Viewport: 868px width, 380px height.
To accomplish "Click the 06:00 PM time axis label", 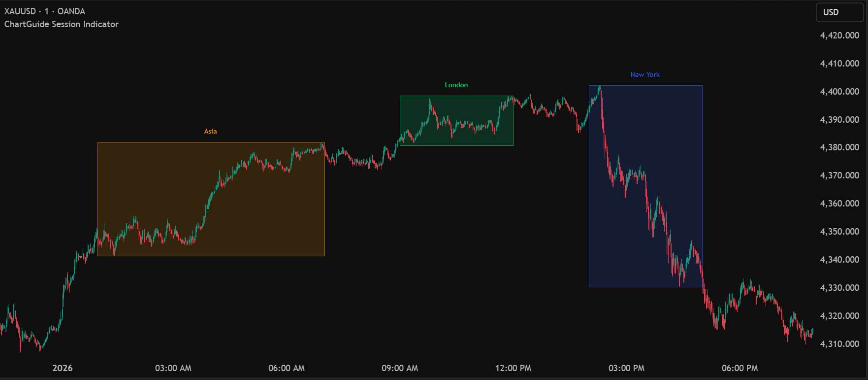I will tap(739, 368).
